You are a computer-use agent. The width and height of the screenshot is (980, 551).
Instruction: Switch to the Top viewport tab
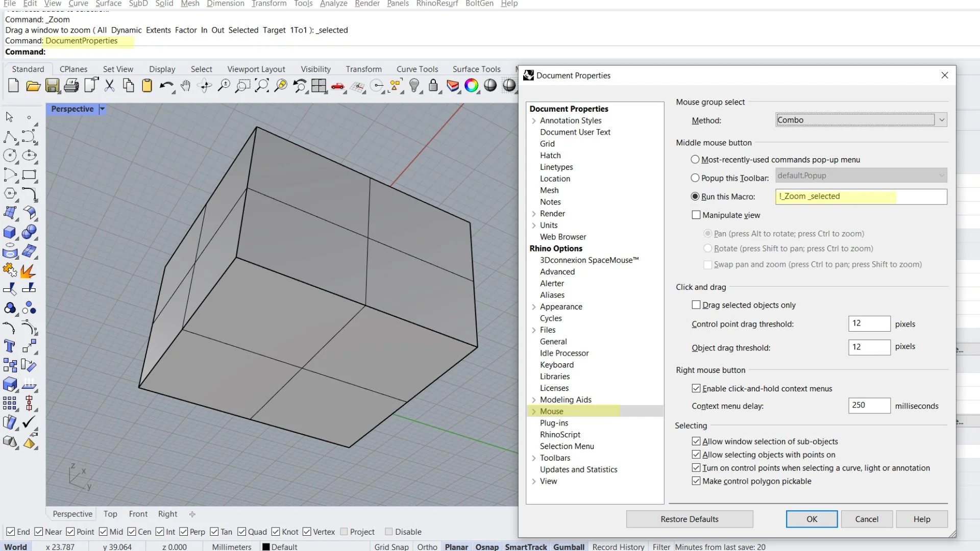tap(110, 514)
